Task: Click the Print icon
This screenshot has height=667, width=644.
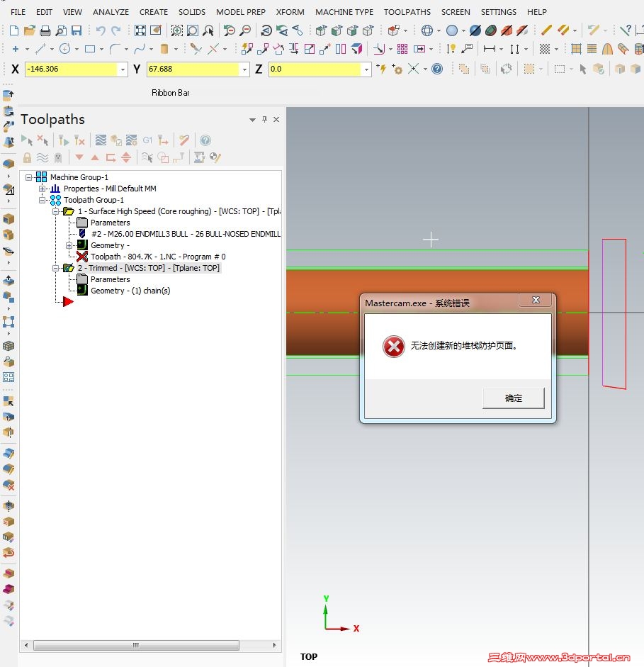Action: (45, 30)
